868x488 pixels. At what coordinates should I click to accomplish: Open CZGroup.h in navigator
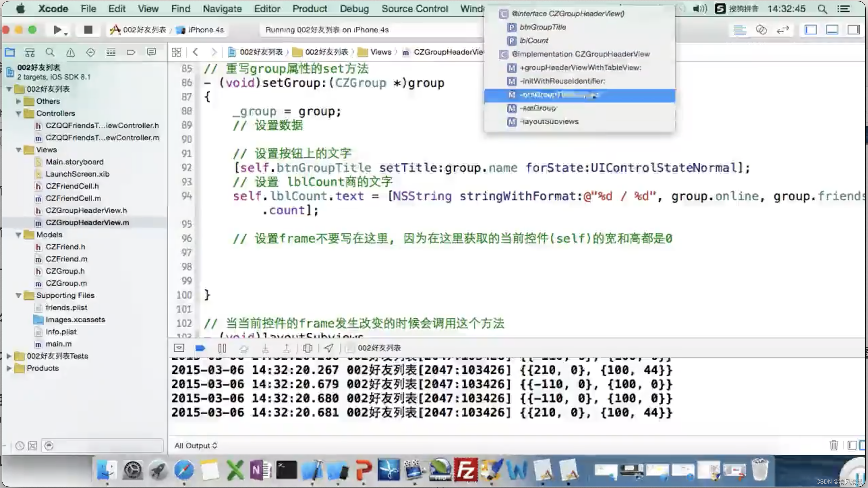click(x=65, y=271)
